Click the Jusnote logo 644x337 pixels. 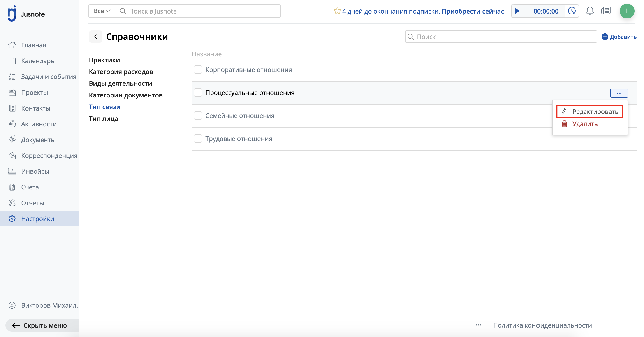pos(26,14)
